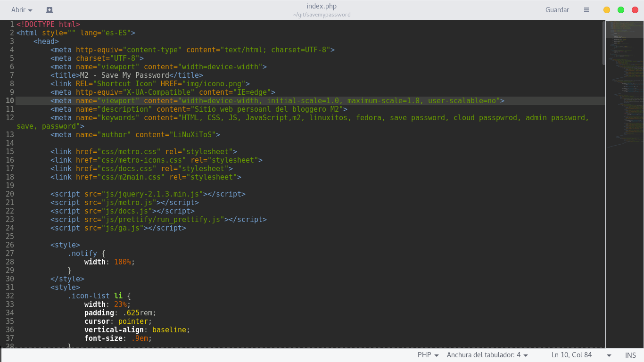
Task: Open the Anchura del tabulador dropdown
Action: (x=487, y=355)
